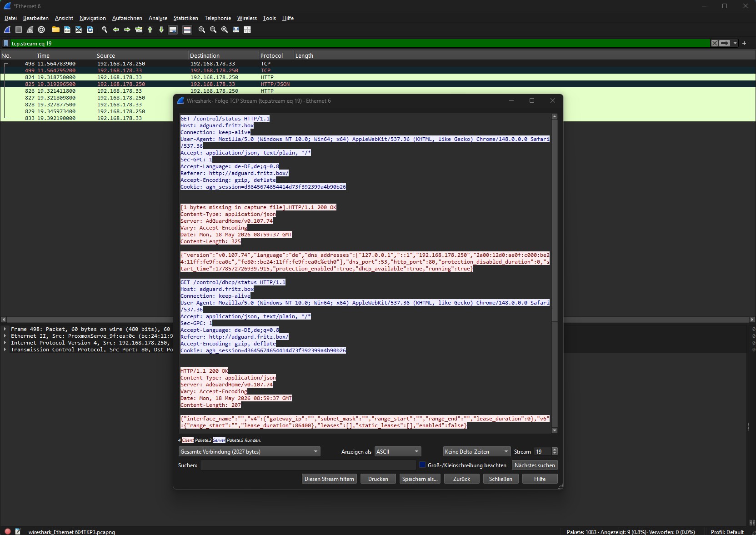This screenshot has height=535, width=756.
Task: Click Nächstes suchen button
Action: coord(535,465)
